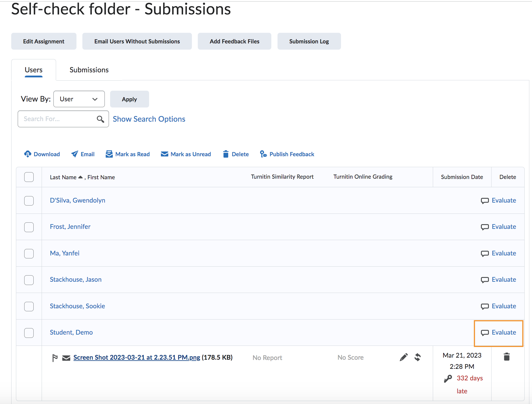Click the Mark as Read icon

[x=109, y=154]
